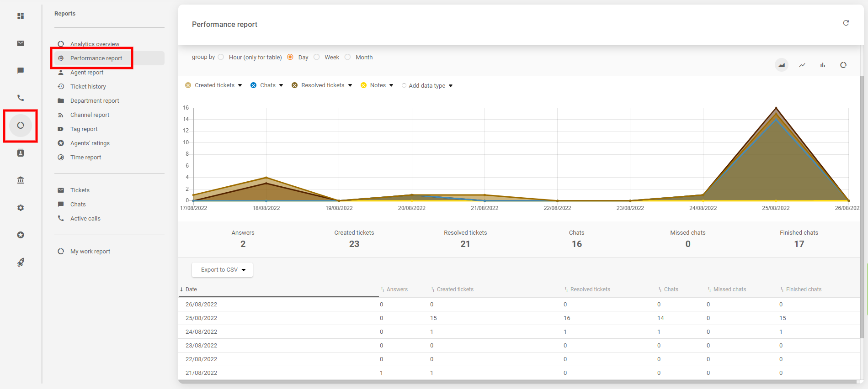
Task: Open the Export to CSV dropdown
Action: pos(222,270)
